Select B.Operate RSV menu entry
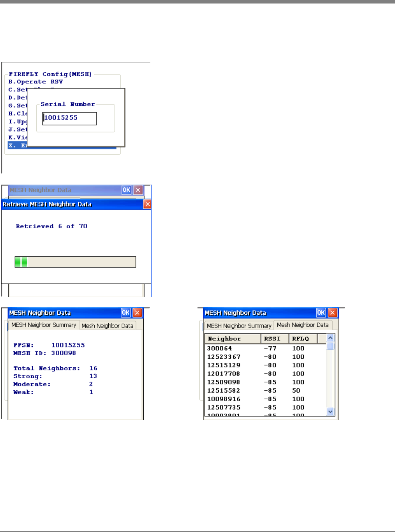 36,82
